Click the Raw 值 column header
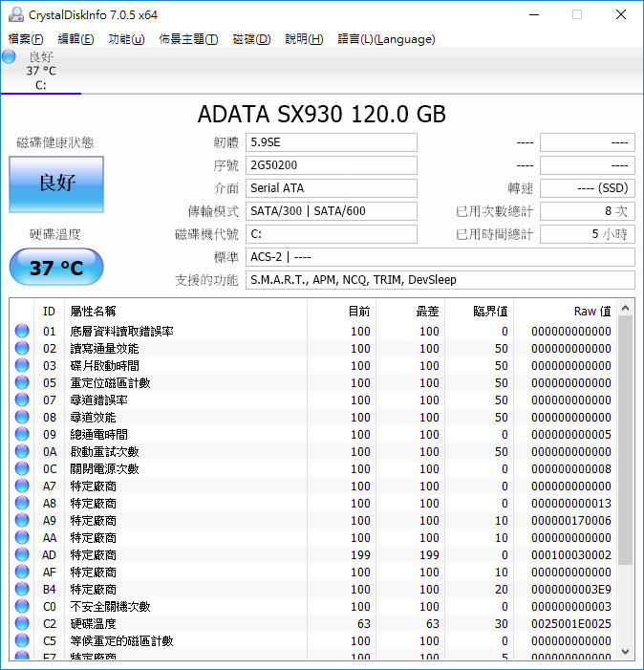Viewport: 644px width, 670px height. pos(565,311)
